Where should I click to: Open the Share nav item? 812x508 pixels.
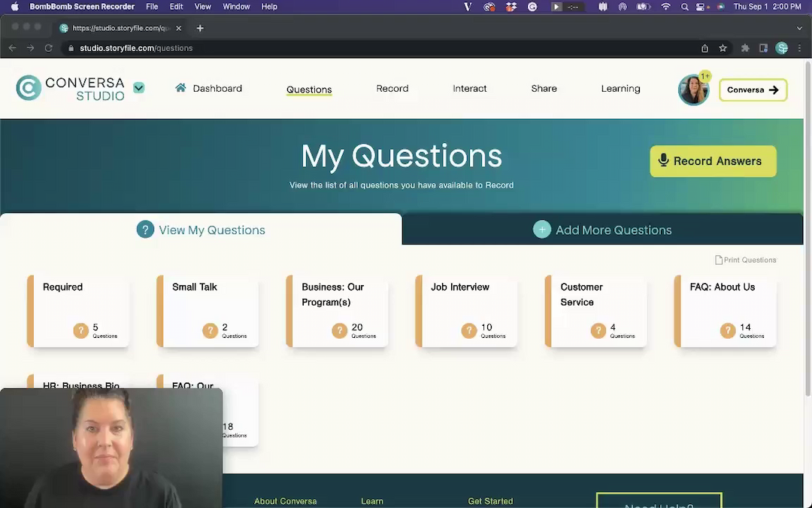[544, 89]
